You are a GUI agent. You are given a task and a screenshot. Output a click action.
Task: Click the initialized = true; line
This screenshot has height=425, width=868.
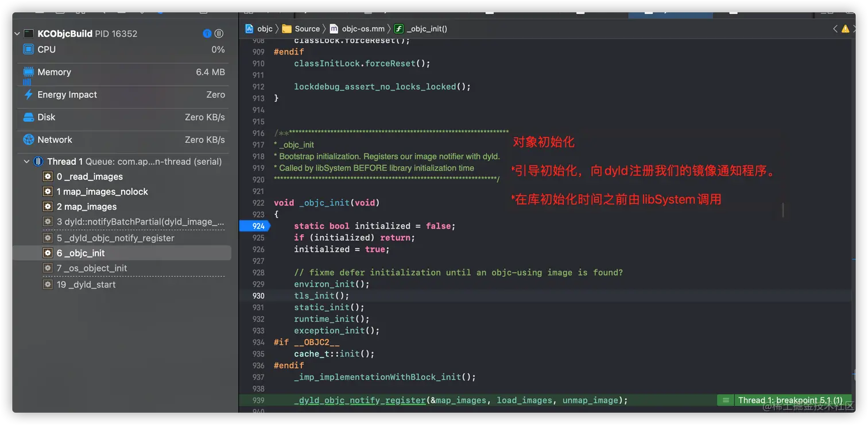tap(342, 249)
